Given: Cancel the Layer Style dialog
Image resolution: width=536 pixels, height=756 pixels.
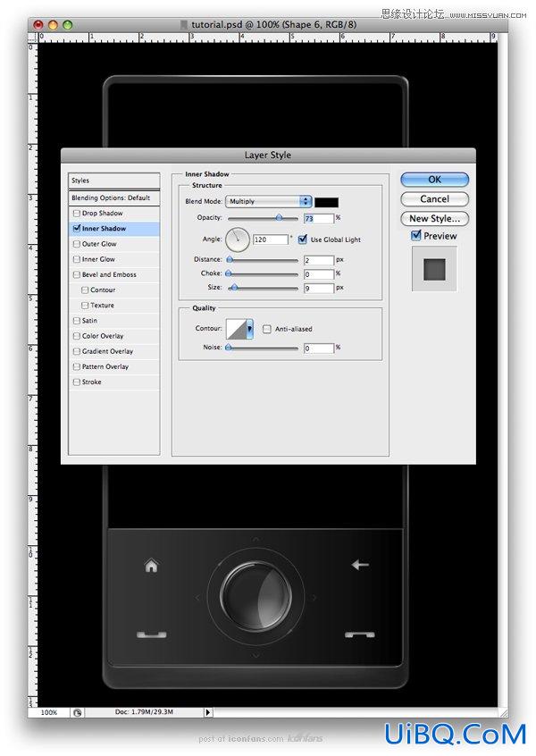Looking at the screenshot, I should click(434, 198).
